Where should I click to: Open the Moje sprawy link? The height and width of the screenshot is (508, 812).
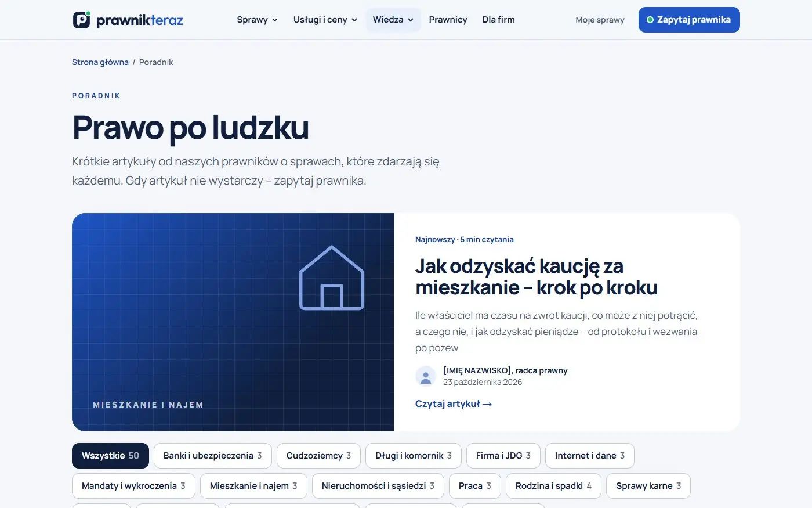click(x=600, y=20)
